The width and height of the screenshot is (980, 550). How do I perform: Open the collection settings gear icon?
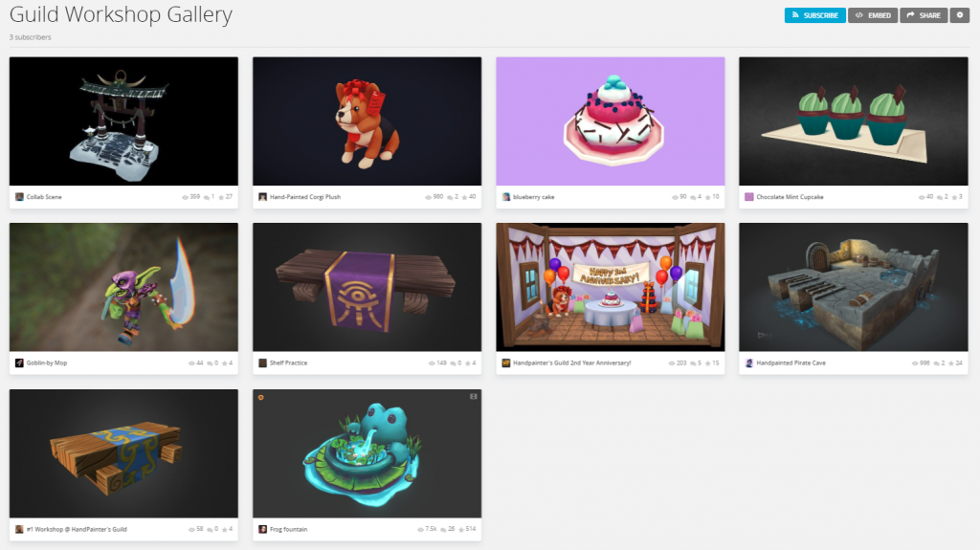[x=959, y=15]
